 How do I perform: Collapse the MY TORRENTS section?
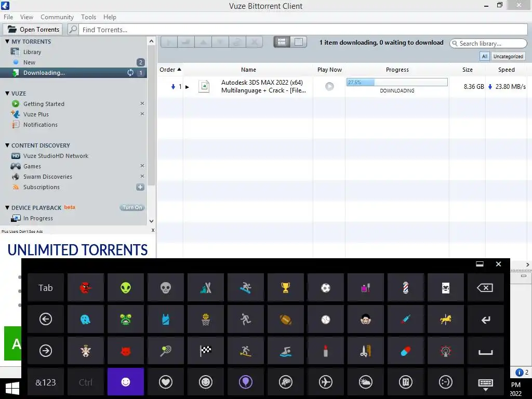coord(7,42)
